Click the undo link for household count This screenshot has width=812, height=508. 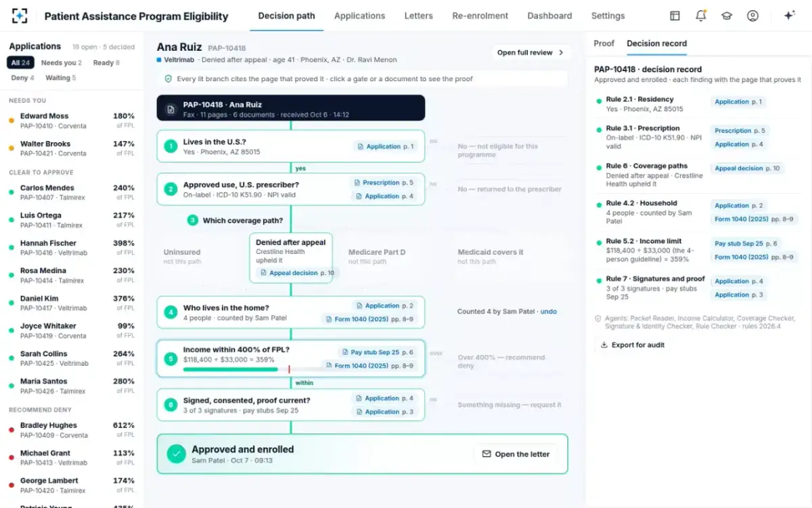549,312
